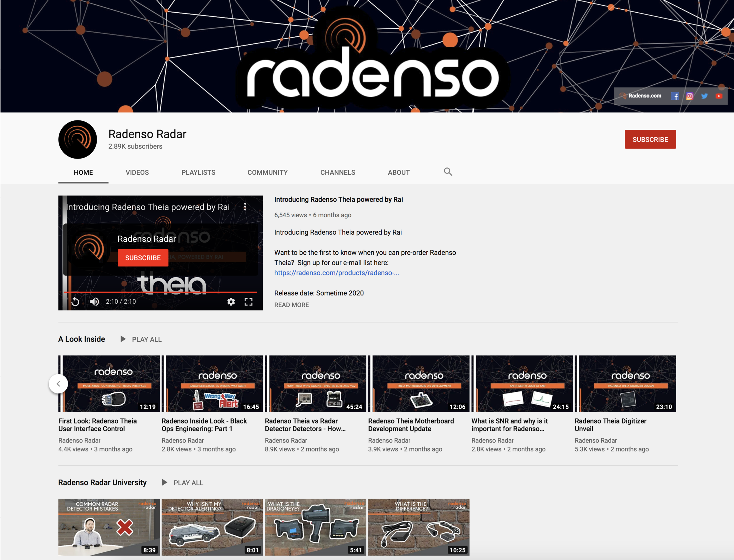Visit the Radenso.com banner link
Image resolution: width=734 pixels, height=560 pixels.
coord(640,96)
